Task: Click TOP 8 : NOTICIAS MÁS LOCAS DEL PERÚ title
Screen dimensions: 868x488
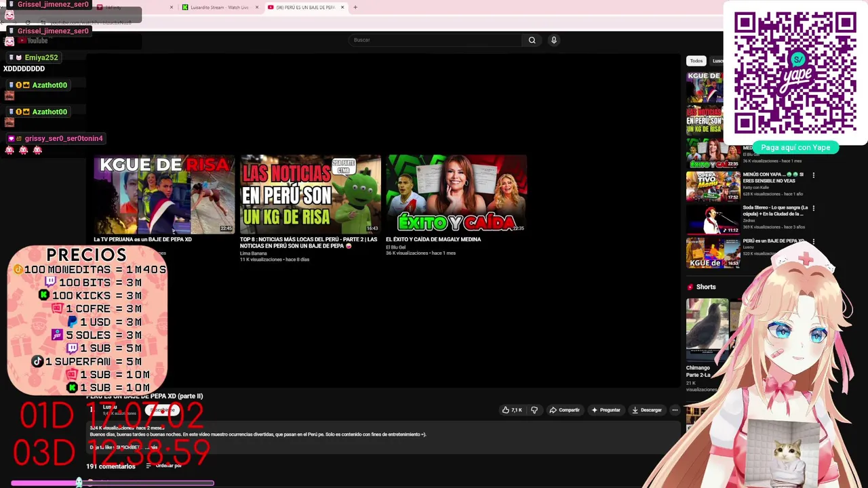Action: 309,243
